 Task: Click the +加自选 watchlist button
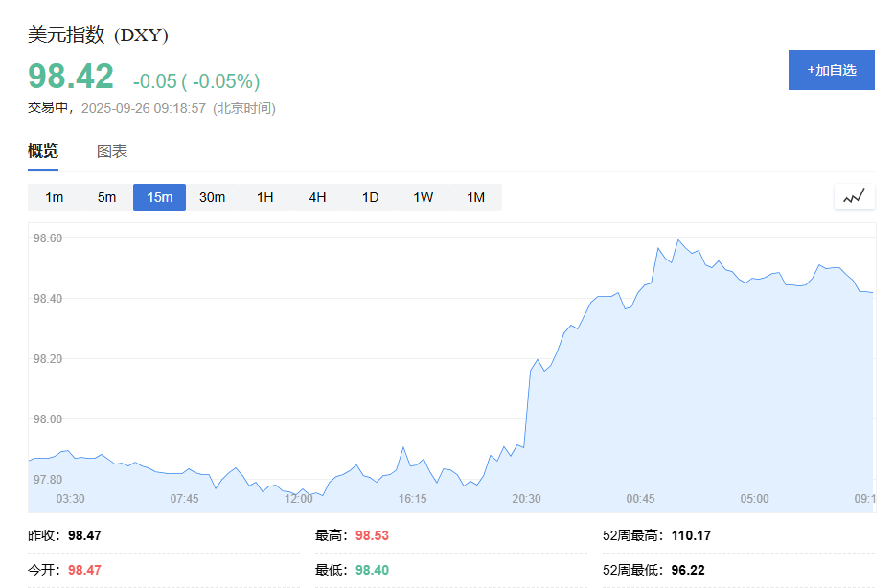pos(831,69)
